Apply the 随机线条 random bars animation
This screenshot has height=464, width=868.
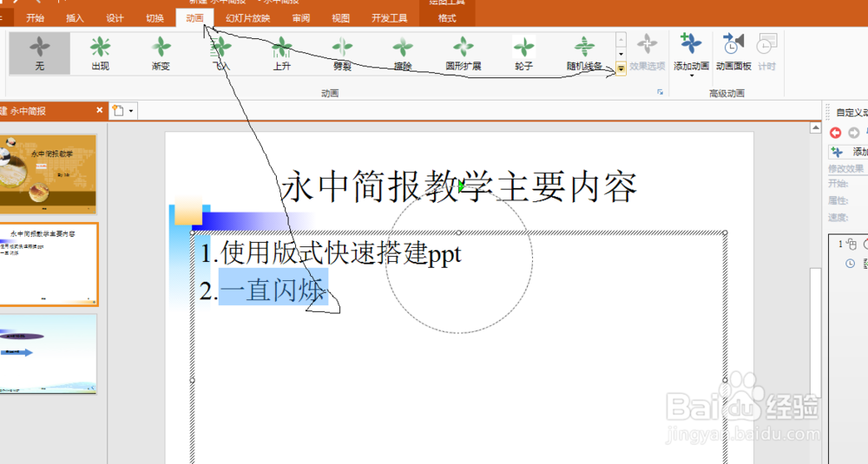[x=584, y=54]
